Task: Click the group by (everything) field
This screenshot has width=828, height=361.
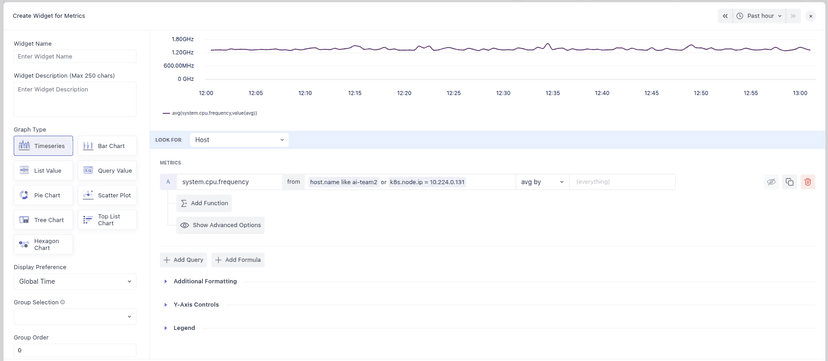Action: (x=622, y=182)
